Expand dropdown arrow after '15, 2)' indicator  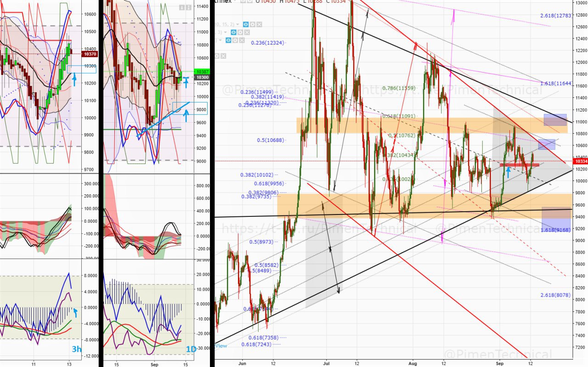pyautogui.click(x=237, y=24)
